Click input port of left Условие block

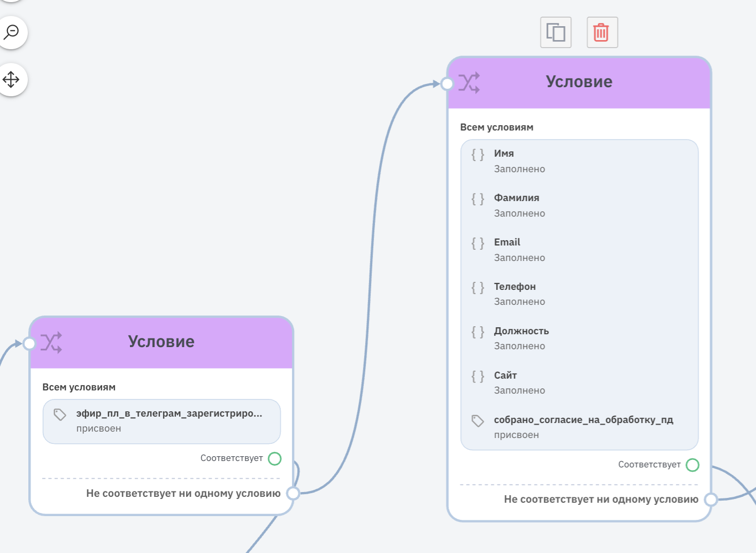pyautogui.click(x=29, y=343)
